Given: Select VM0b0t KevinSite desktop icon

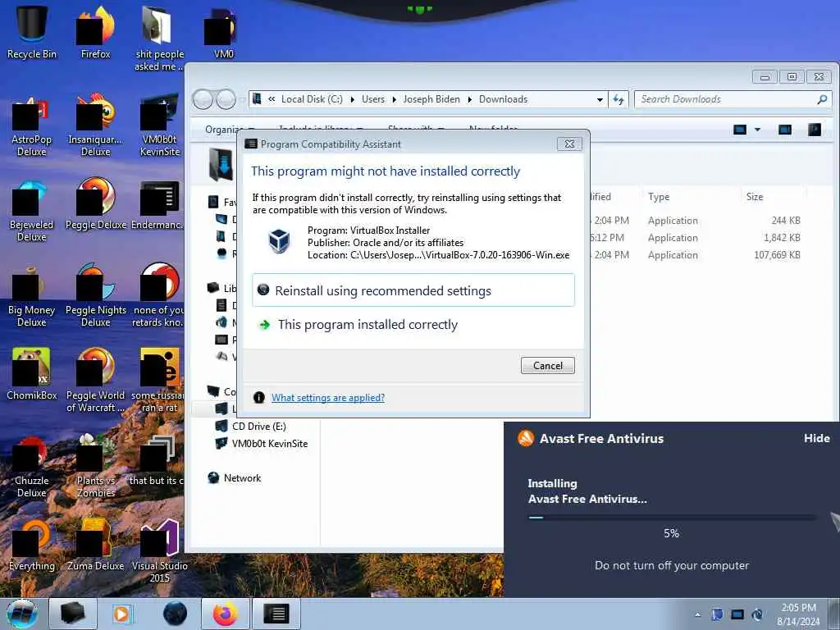Looking at the screenshot, I should pos(160,126).
